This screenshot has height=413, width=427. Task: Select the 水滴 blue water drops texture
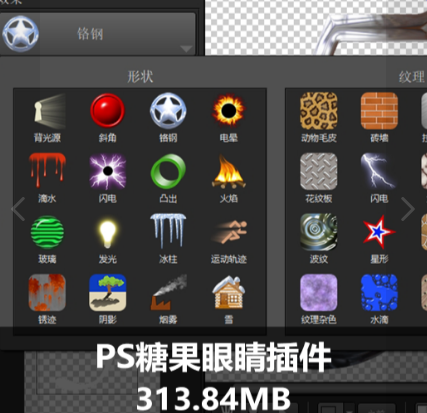point(379,292)
